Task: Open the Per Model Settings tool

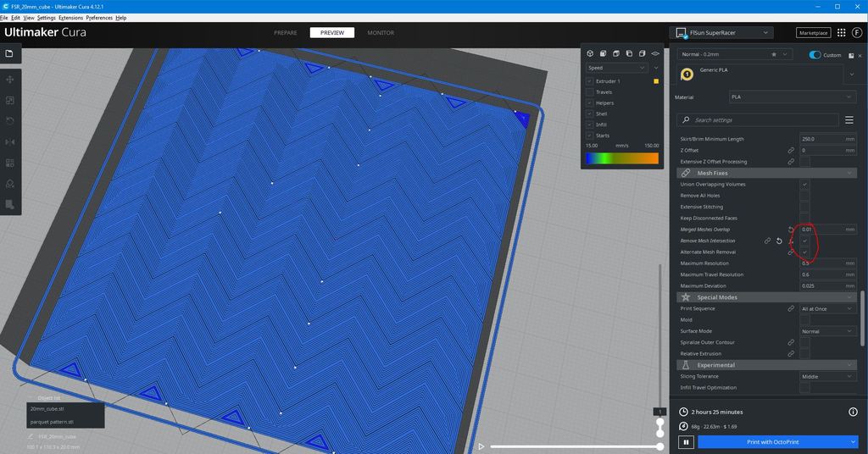Action: pyautogui.click(x=10, y=163)
